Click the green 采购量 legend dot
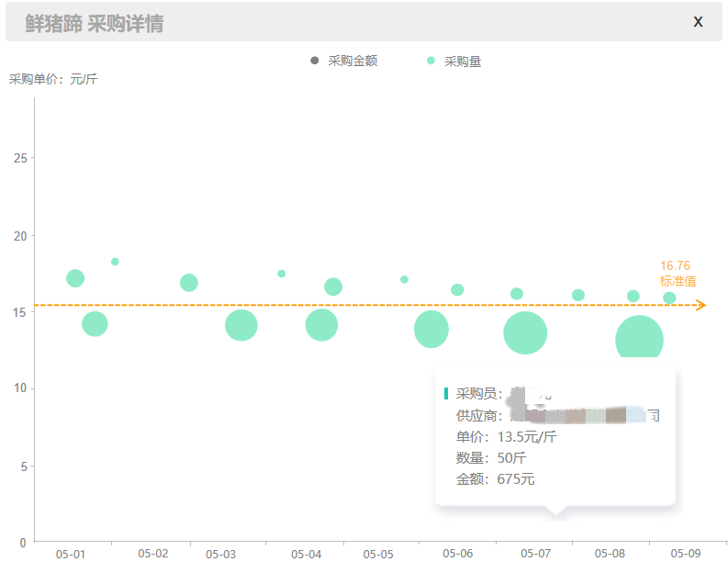The width and height of the screenshot is (728, 573). tap(431, 61)
